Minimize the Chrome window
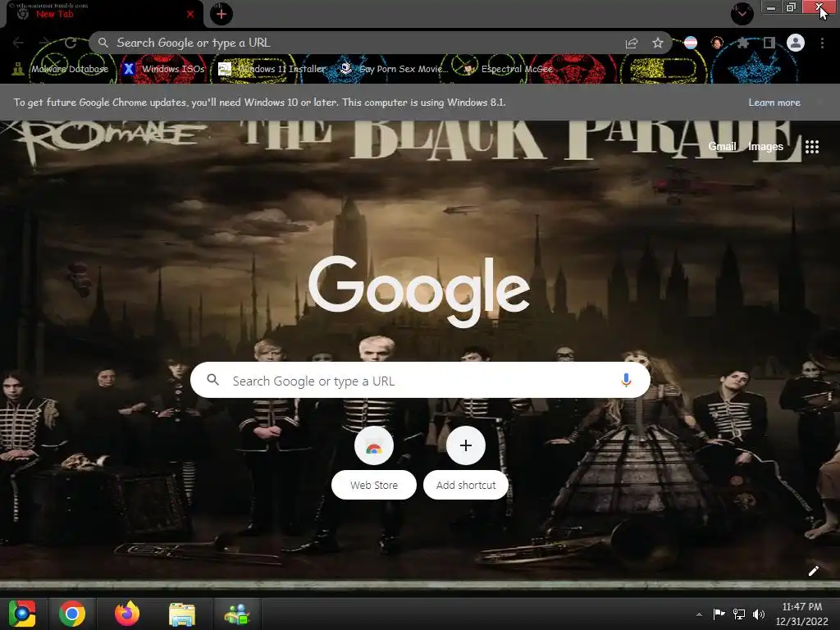This screenshot has height=630, width=840. (x=770, y=7)
